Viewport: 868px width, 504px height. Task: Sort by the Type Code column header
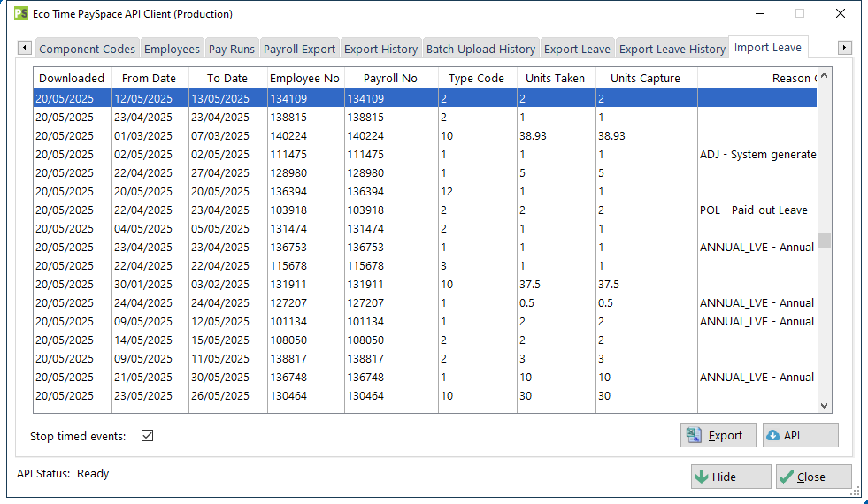click(476, 78)
